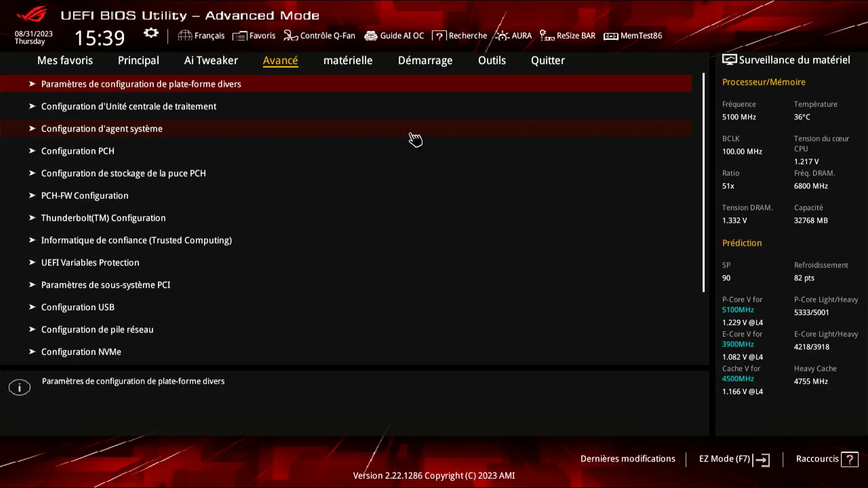Screen dimensions: 868x488
Task: Go to the Démarrage tab
Action: point(425,60)
